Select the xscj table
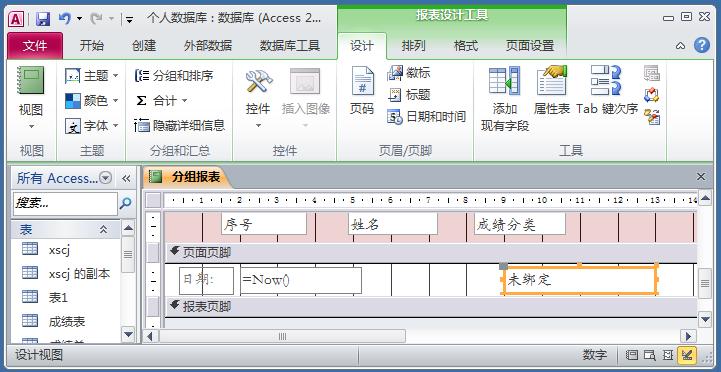 pyautogui.click(x=59, y=250)
